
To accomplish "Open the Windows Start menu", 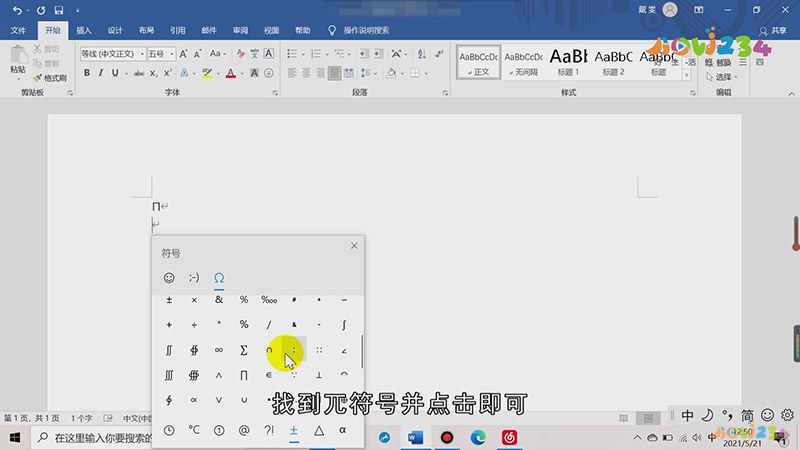I will pos(15,438).
